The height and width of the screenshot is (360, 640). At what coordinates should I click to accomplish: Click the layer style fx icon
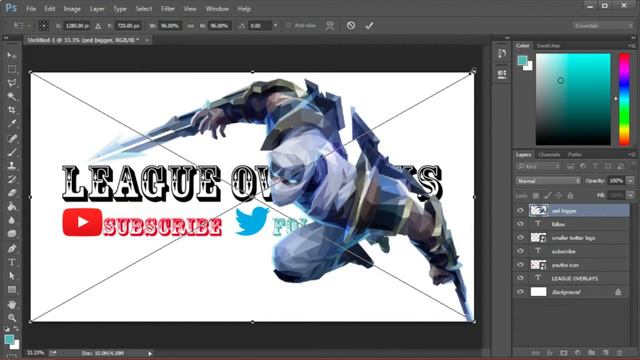click(x=549, y=352)
